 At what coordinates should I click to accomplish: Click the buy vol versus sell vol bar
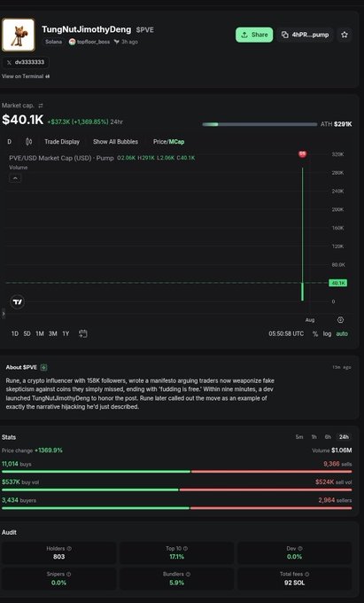(176, 489)
